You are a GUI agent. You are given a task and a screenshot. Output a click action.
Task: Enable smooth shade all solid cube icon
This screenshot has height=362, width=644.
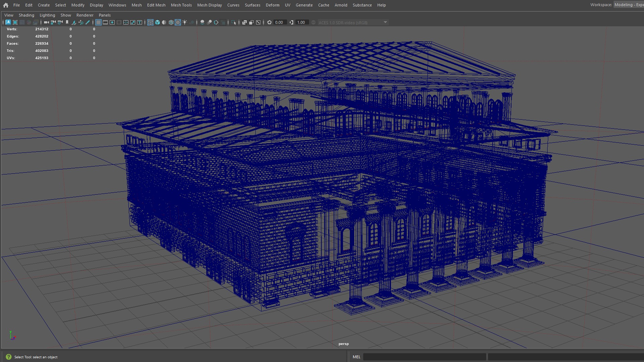click(157, 22)
